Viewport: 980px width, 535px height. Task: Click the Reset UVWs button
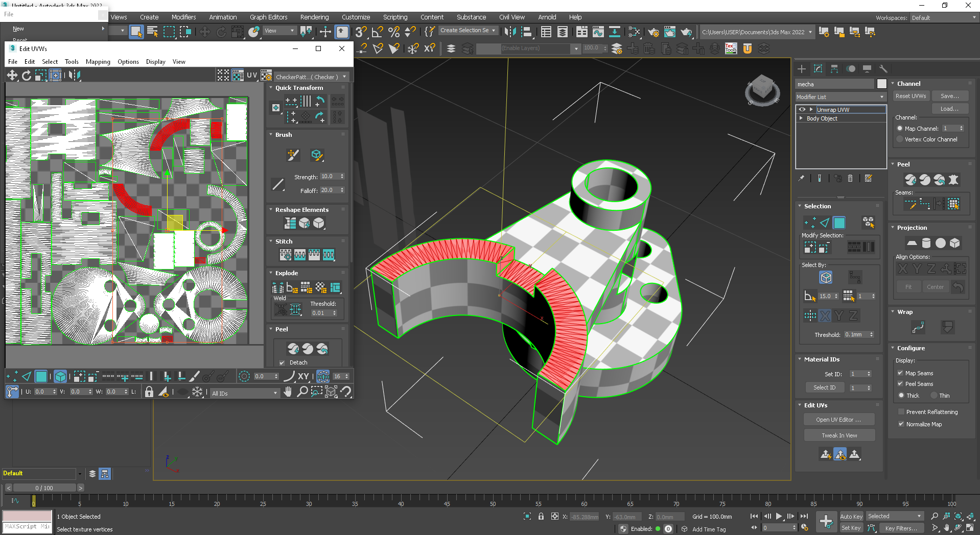(x=911, y=96)
